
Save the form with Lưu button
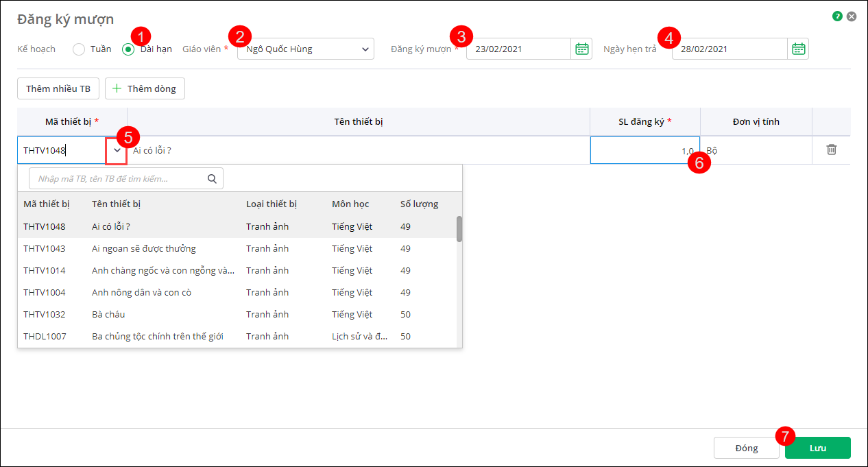pyautogui.click(x=817, y=448)
